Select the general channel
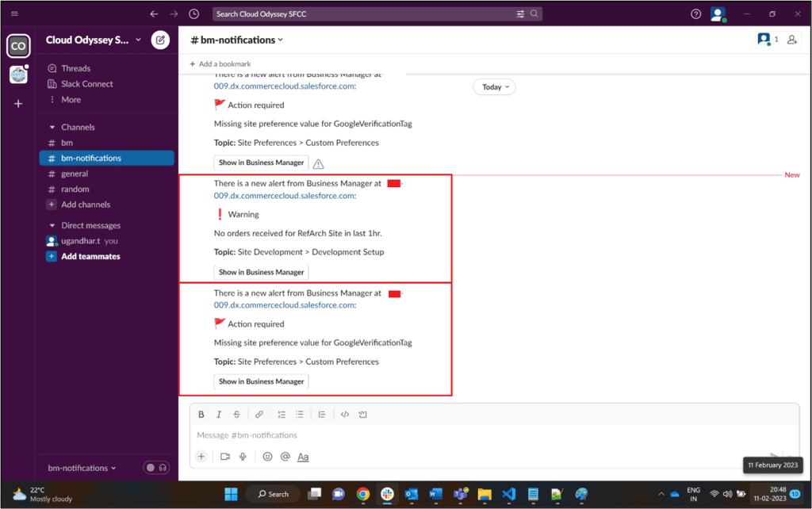 (x=75, y=174)
